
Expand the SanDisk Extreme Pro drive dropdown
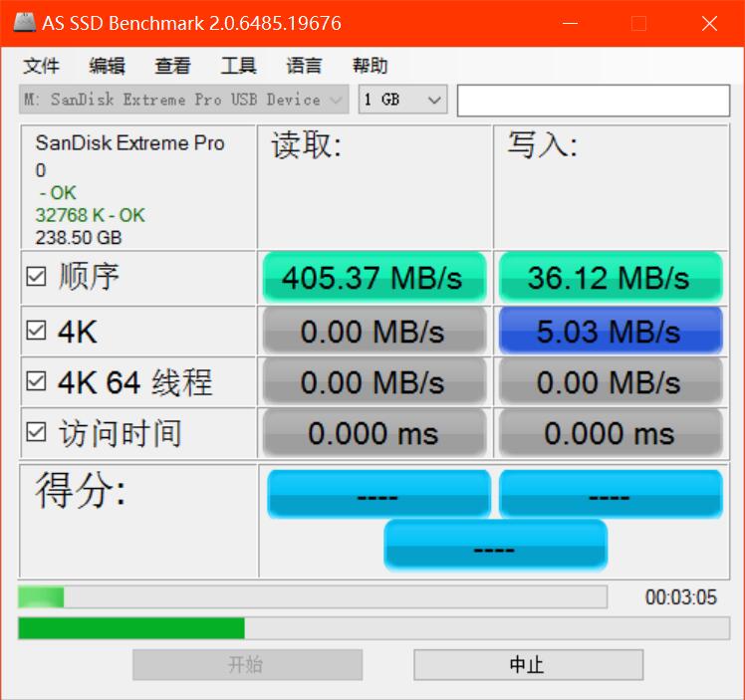(x=337, y=100)
